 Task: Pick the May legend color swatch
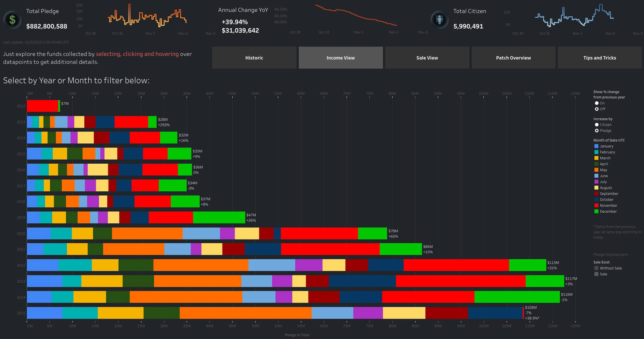pos(596,170)
